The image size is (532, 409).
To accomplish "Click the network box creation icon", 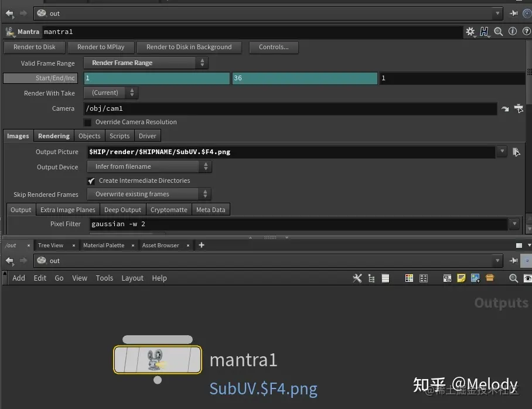I will click(x=447, y=278).
